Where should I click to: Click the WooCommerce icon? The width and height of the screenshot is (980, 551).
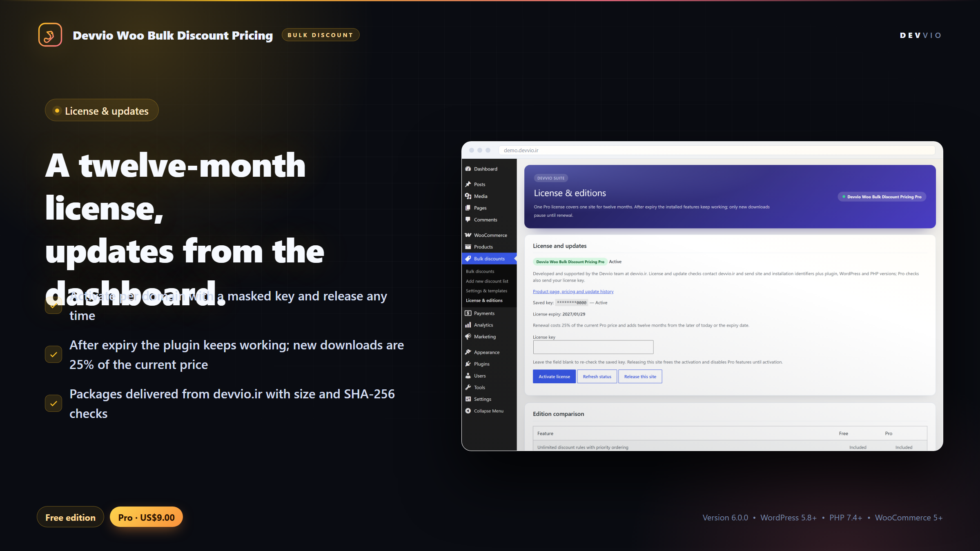tap(468, 235)
